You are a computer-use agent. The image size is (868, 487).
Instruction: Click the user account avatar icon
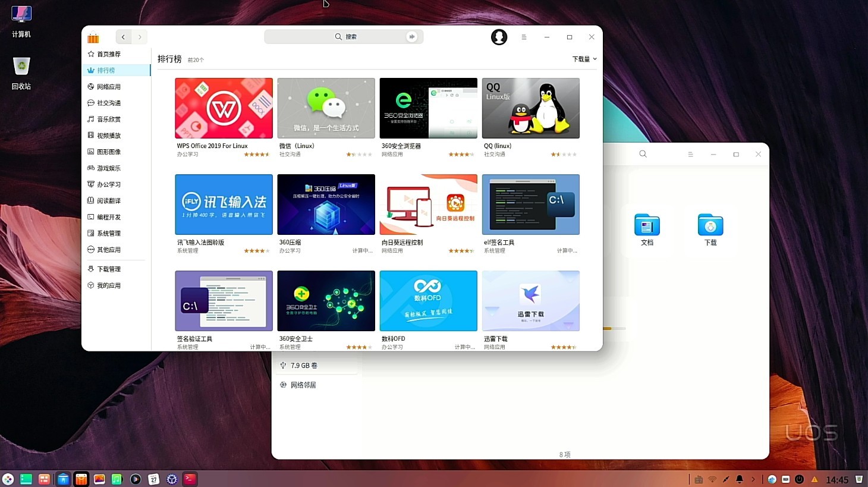click(499, 37)
